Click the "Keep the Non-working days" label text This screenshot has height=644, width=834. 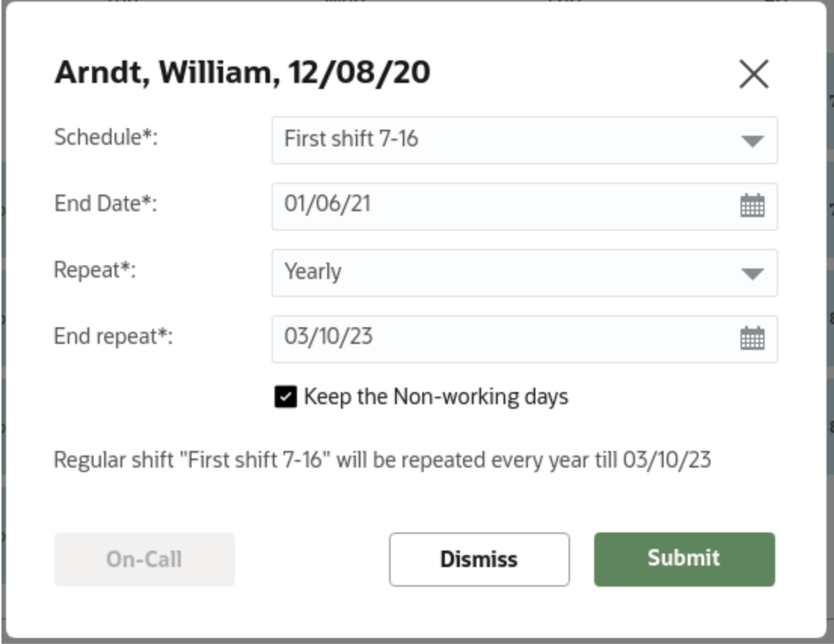click(x=436, y=397)
